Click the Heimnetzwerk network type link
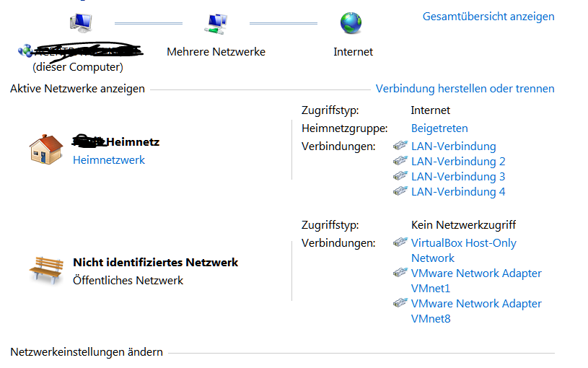588x368 pixels. coord(109,160)
